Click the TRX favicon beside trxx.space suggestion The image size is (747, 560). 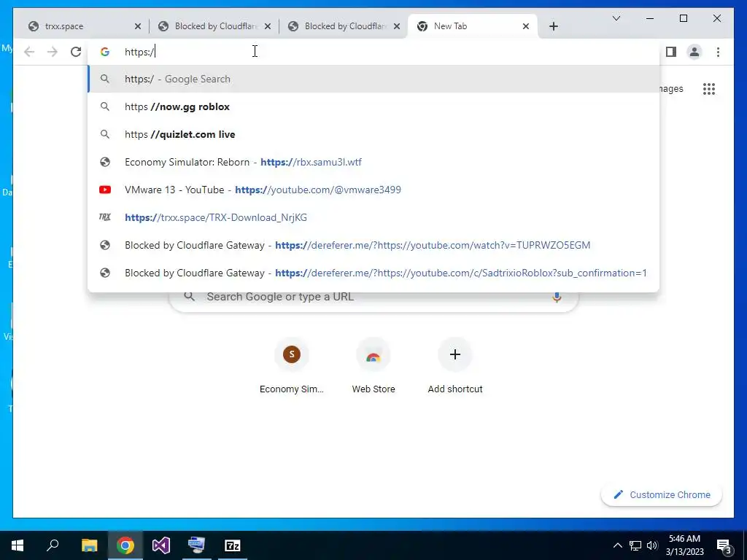(x=105, y=217)
